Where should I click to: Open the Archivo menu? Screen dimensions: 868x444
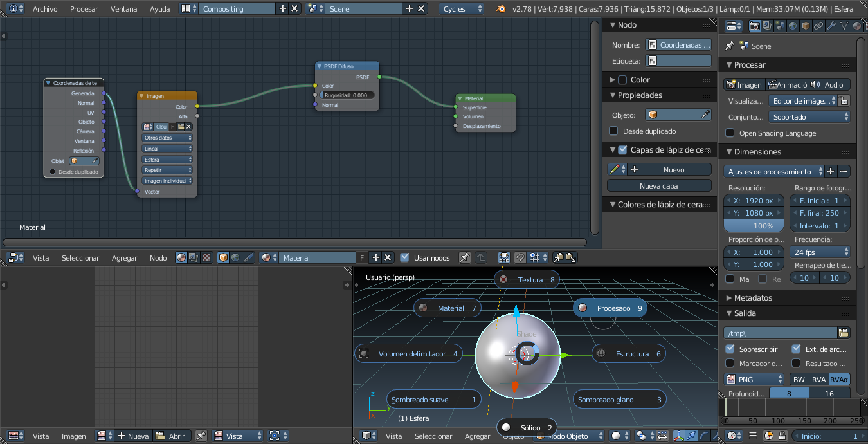click(45, 9)
